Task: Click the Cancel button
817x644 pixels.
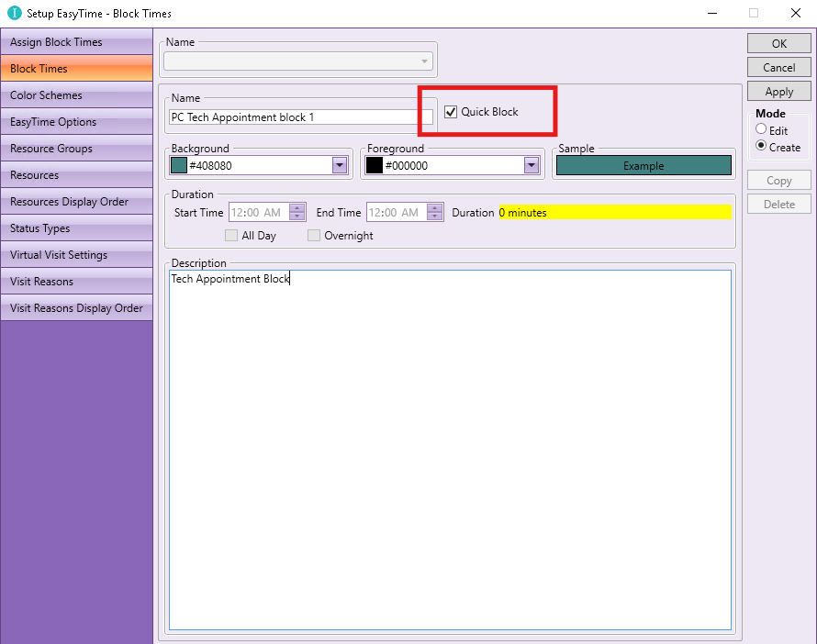Action: tap(778, 68)
